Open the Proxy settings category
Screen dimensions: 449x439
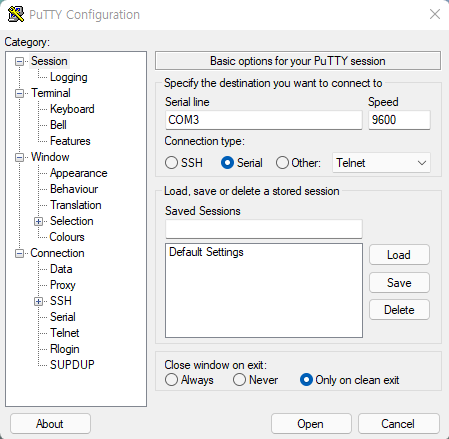(63, 285)
